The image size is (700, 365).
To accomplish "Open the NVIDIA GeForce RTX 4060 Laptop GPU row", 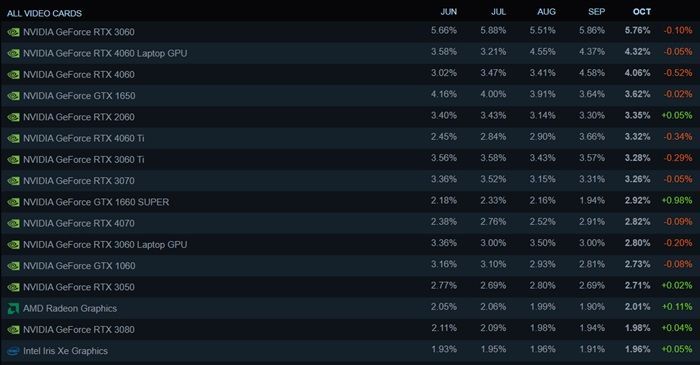I will pos(350,53).
